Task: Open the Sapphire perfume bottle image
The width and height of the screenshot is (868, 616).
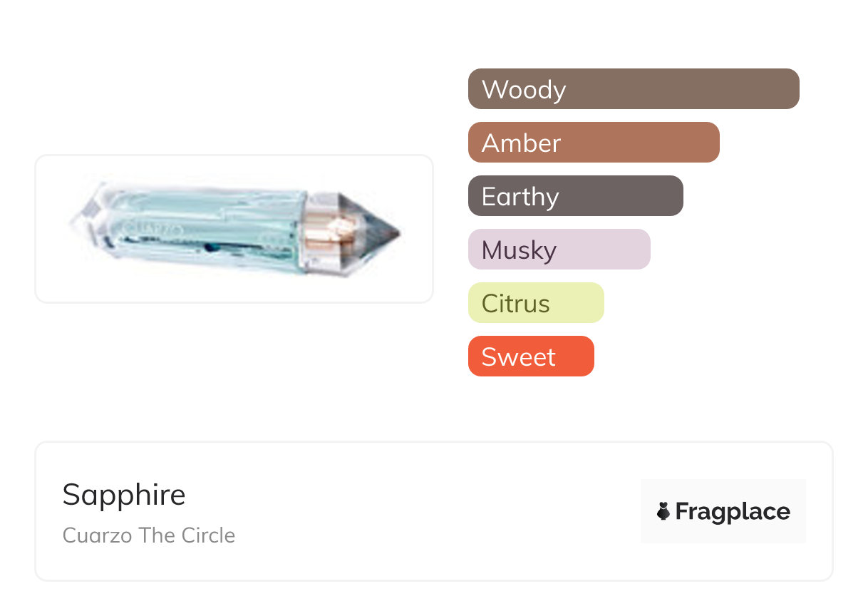Action: click(x=234, y=229)
